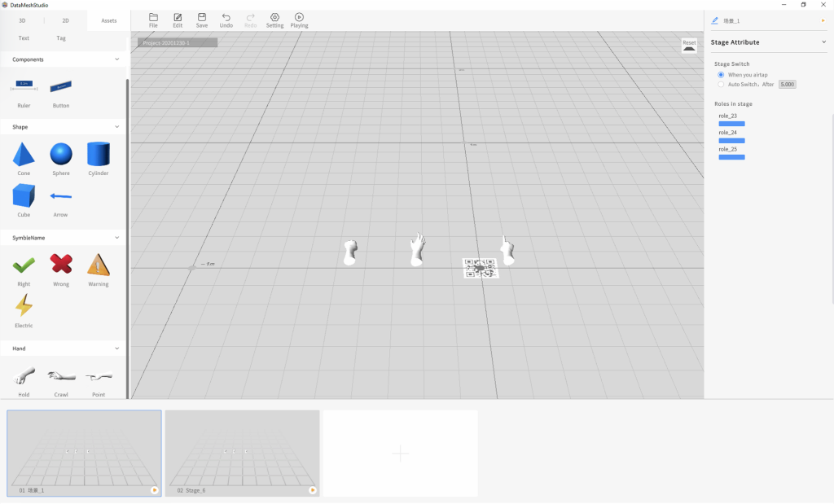
Task: Open stage thumbnail 01 场景_1
Action: [84, 453]
